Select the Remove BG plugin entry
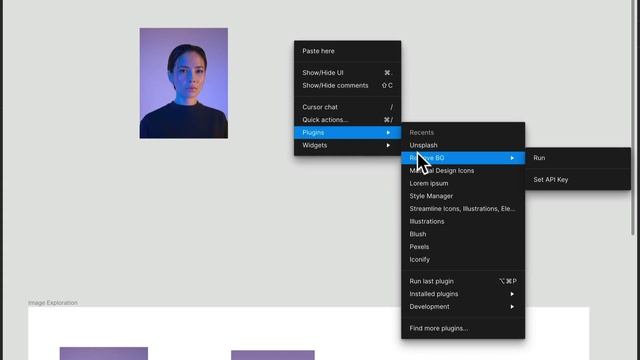Viewport: 640px width, 360px height. pyautogui.click(x=463, y=158)
